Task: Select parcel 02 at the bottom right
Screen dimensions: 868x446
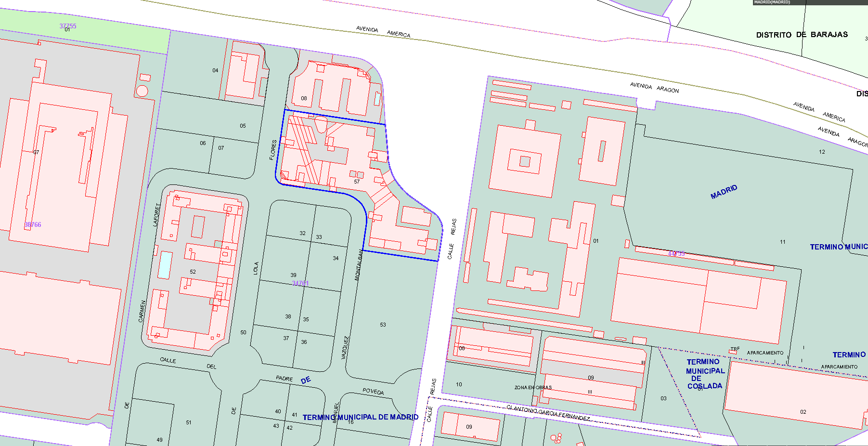Action: click(803, 412)
